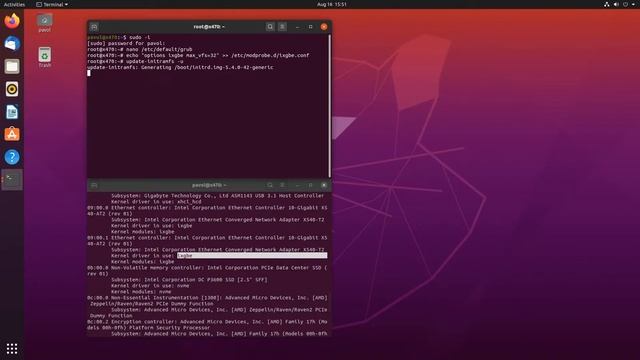Open the Activities overview

(14, 4)
